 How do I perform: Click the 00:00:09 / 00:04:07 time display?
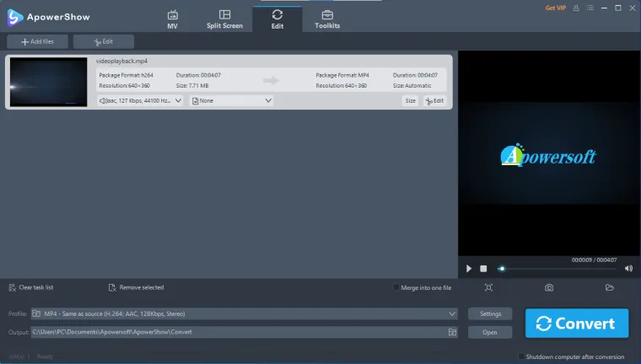[594, 260]
